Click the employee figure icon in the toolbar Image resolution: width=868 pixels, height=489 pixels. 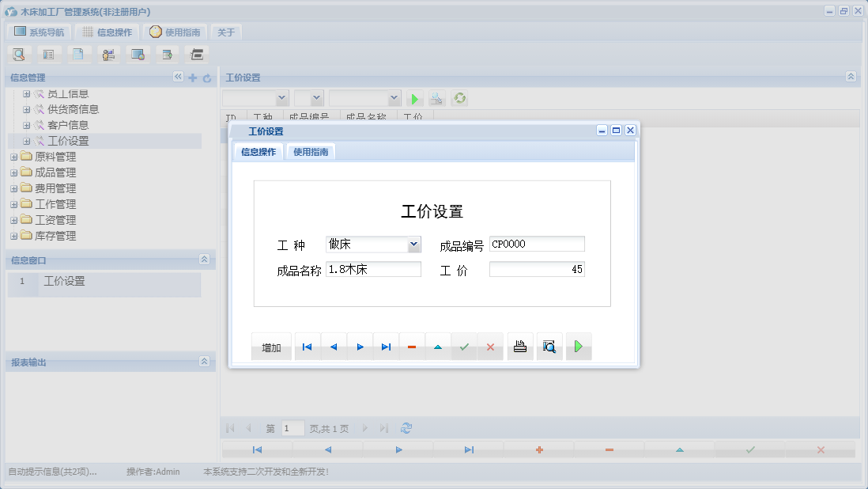coord(108,54)
